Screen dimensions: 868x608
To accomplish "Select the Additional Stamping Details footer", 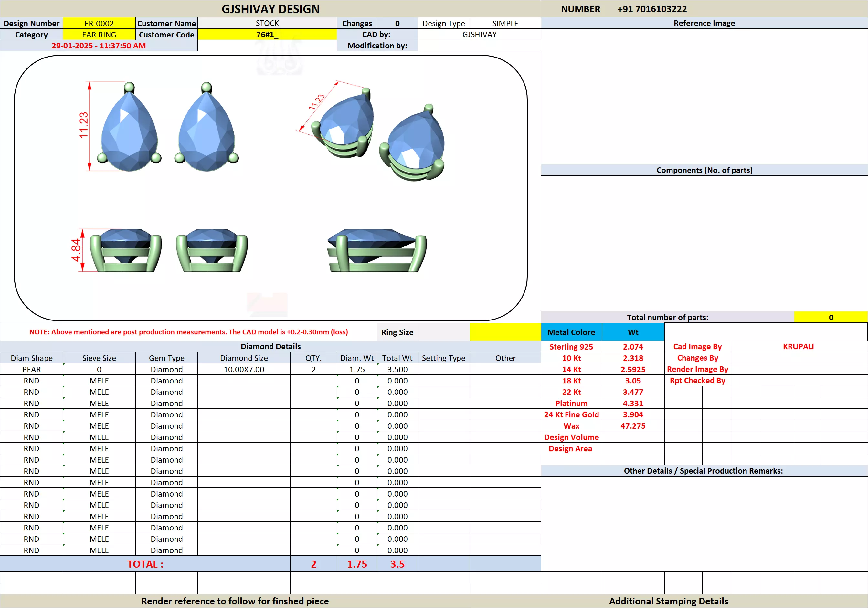I will [668, 601].
